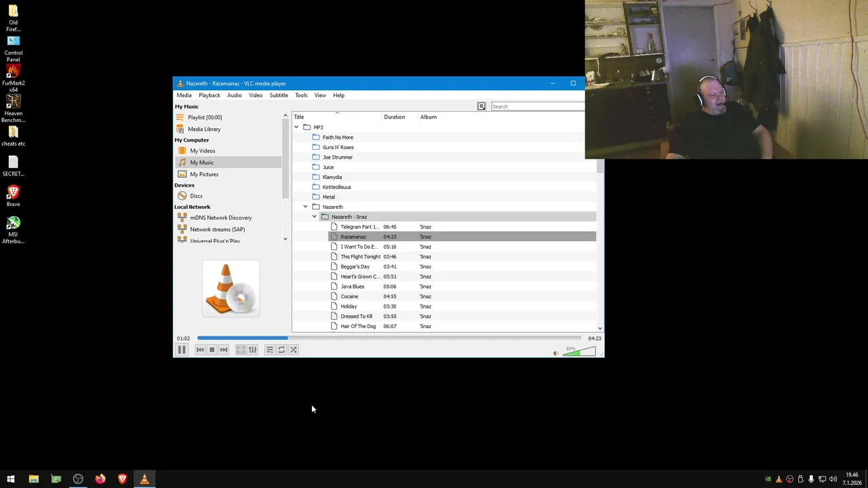Open the View menu

click(320, 95)
